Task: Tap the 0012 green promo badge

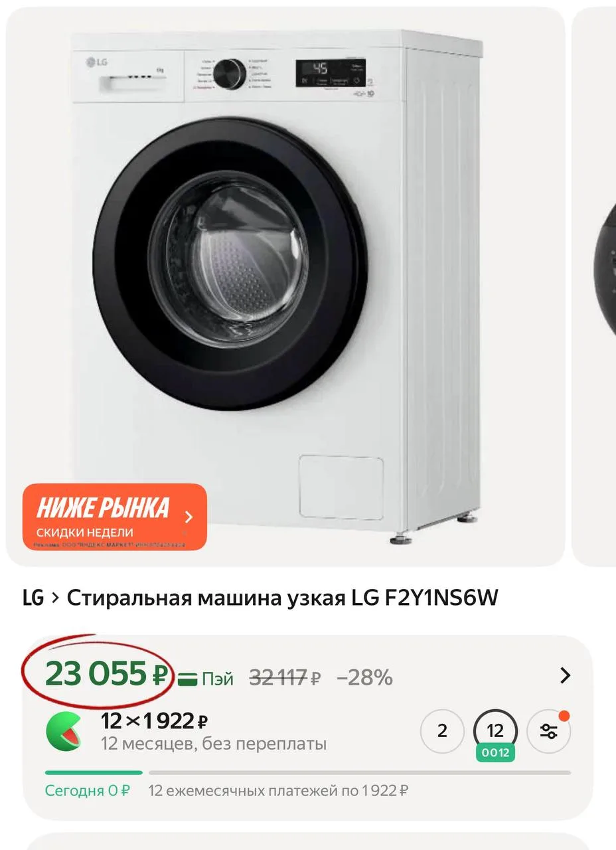Action: (495, 753)
